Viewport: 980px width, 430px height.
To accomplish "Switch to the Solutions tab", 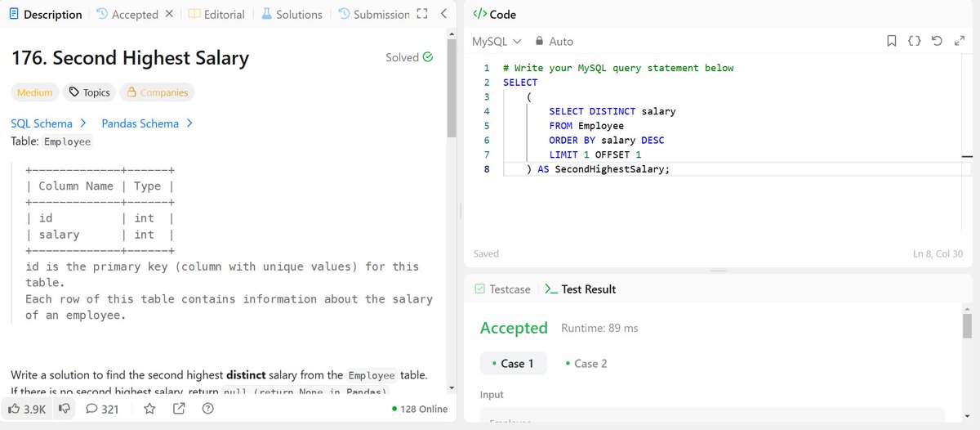I will click(x=292, y=15).
